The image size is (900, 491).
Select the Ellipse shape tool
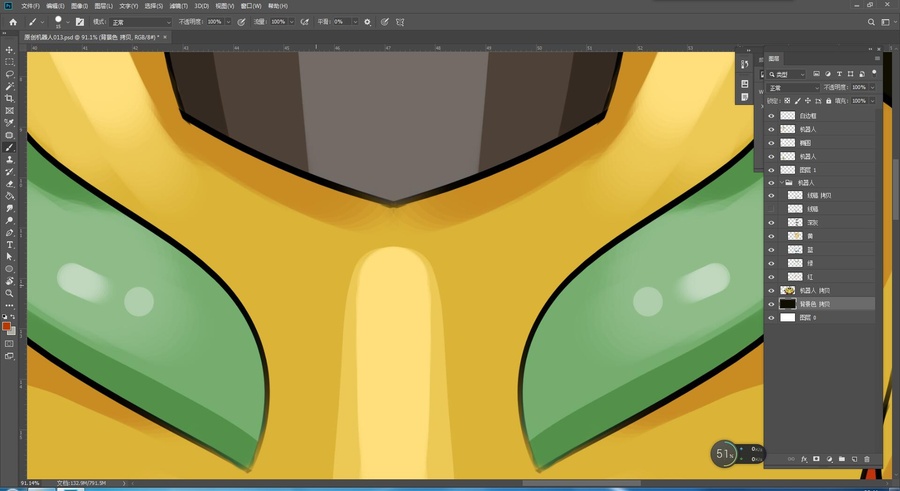click(9, 269)
